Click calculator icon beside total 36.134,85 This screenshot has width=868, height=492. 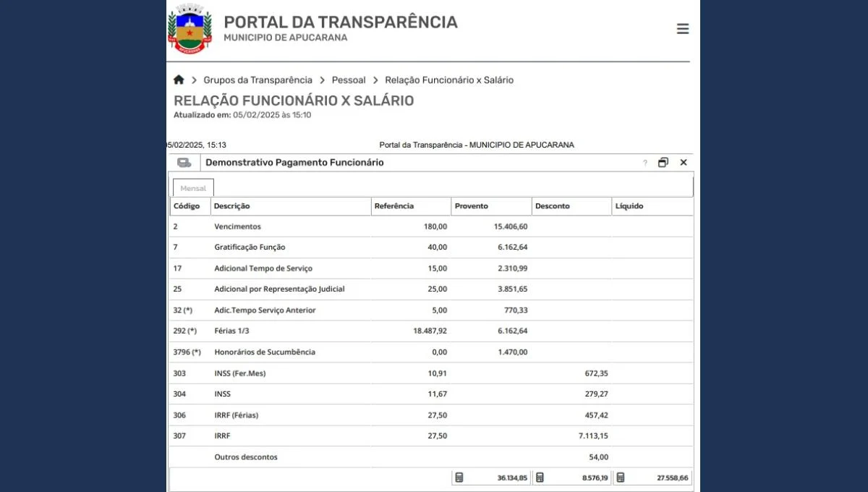pyautogui.click(x=459, y=478)
